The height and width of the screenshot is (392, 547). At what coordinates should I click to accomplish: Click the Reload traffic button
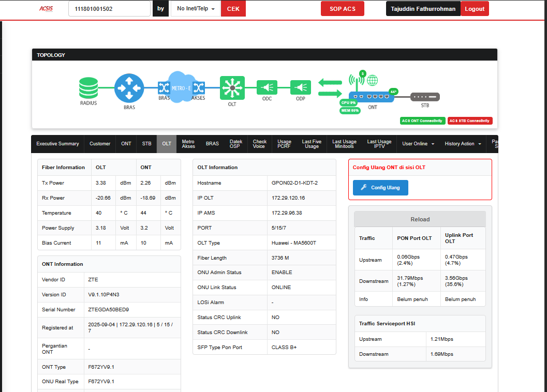[420, 219]
